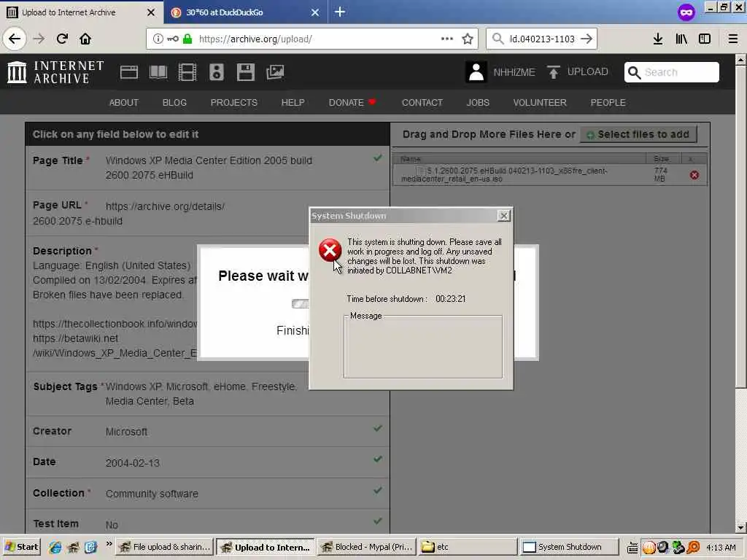Click the upload progress bar
The height and width of the screenshot is (560, 747).
(x=300, y=304)
